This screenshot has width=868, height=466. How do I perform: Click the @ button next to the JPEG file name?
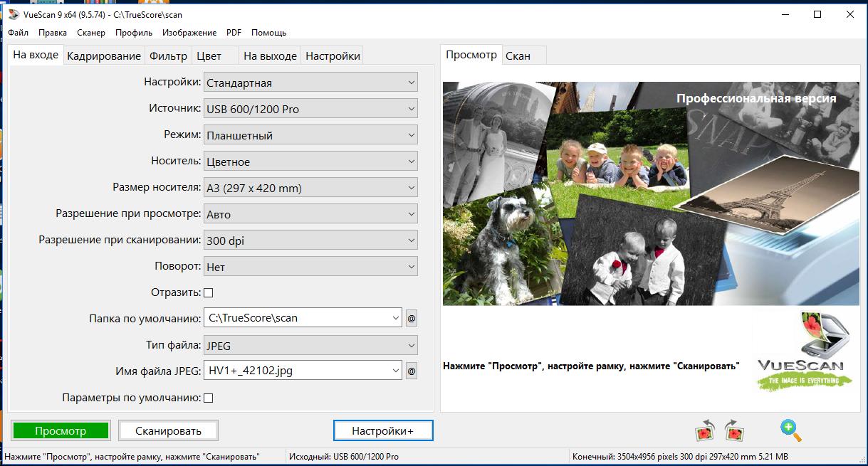411,371
